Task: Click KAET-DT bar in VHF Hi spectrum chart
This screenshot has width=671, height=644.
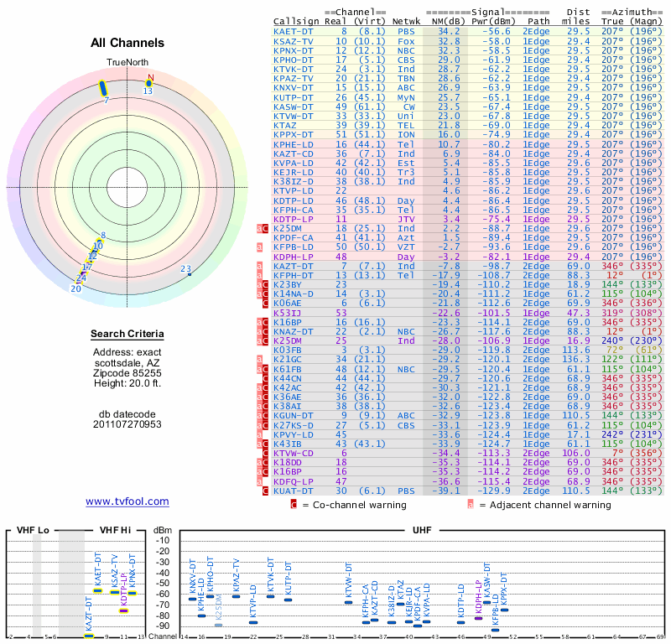Action: tap(98, 591)
